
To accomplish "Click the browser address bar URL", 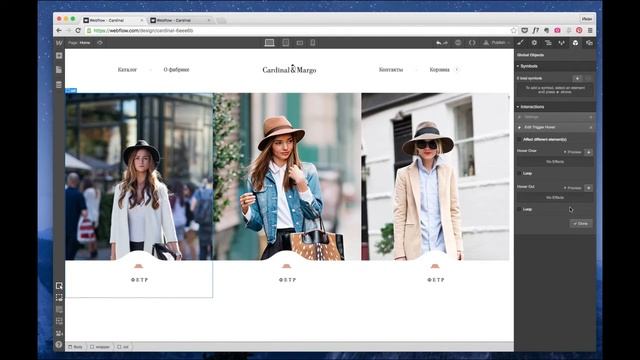I will click(x=143, y=31).
